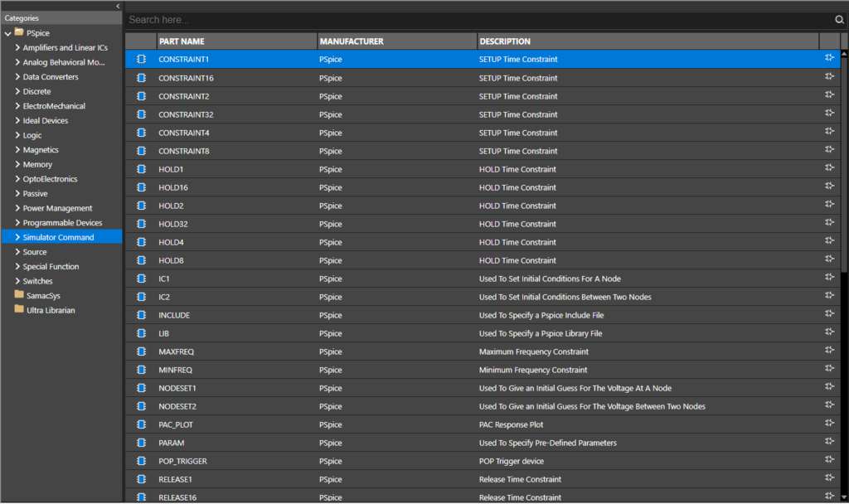Click part icon for NODESET1 row
Screen dimensions: 849x504
[x=141, y=388]
